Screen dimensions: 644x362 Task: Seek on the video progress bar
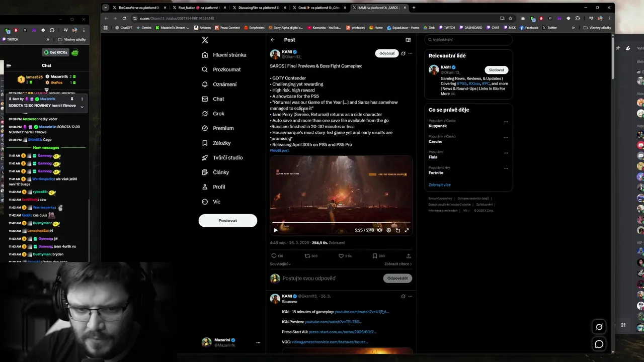(341, 223)
